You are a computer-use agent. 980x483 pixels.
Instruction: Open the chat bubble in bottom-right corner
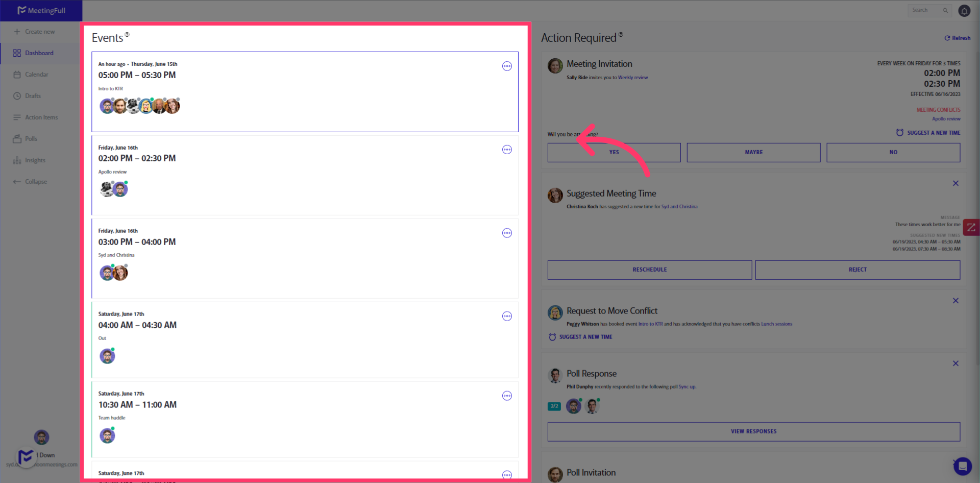(x=963, y=466)
